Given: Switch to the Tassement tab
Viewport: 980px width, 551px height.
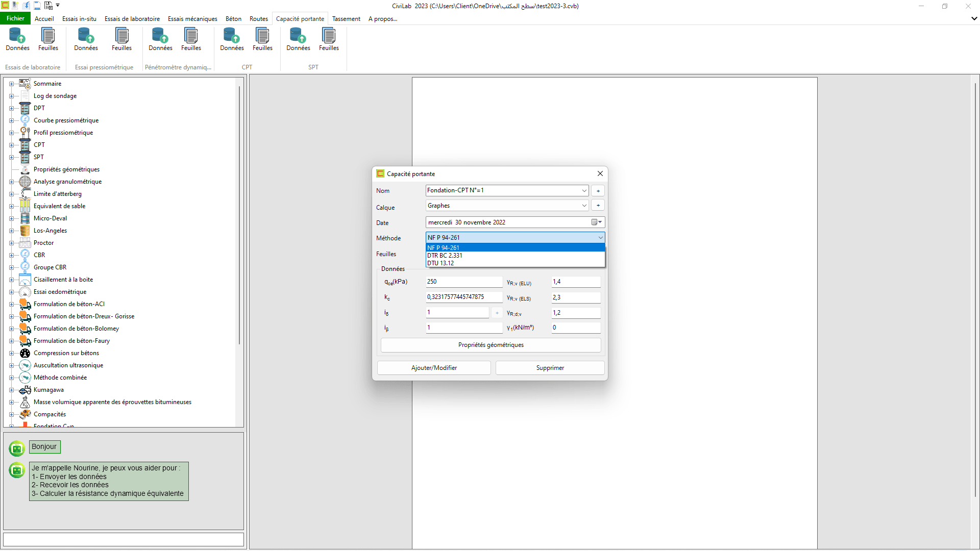Looking at the screenshot, I should pyautogui.click(x=346, y=19).
